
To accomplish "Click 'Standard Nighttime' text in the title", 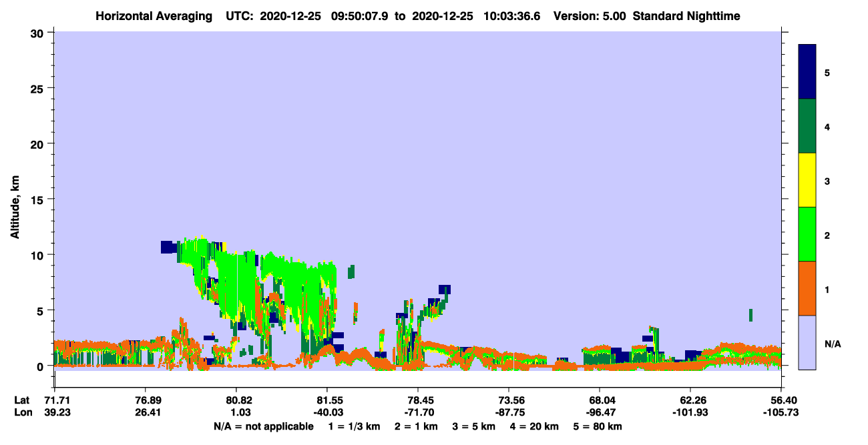I will (686, 16).
